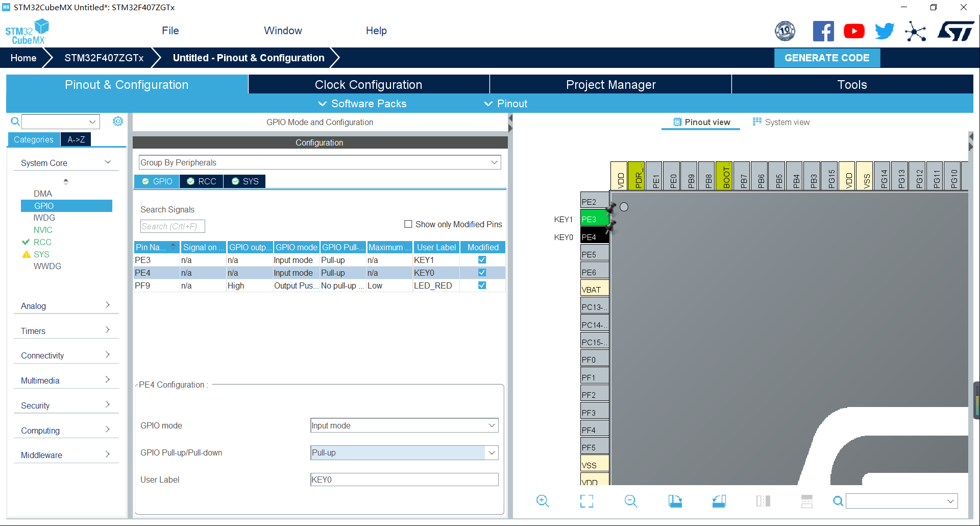Switch to the Clock Configuration tab

tap(369, 85)
